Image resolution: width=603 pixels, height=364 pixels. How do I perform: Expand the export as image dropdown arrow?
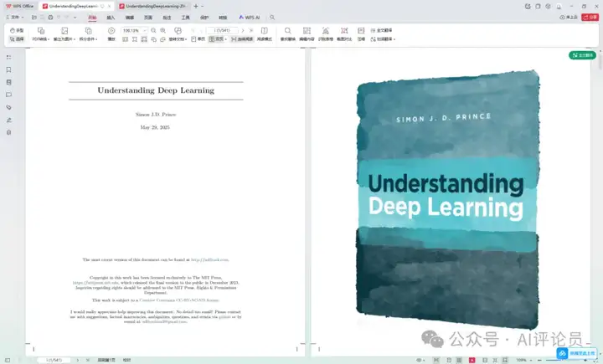point(75,39)
